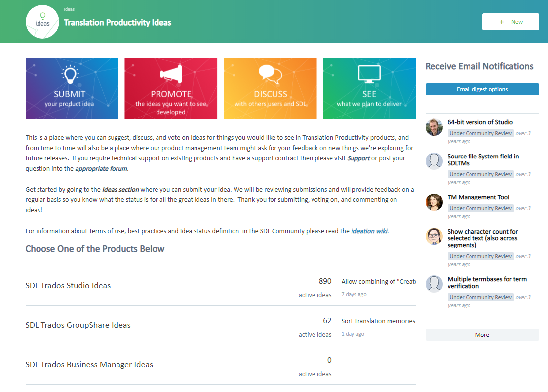Click the '1 day ago' timestamp
The image size is (548, 392).
click(x=352, y=334)
